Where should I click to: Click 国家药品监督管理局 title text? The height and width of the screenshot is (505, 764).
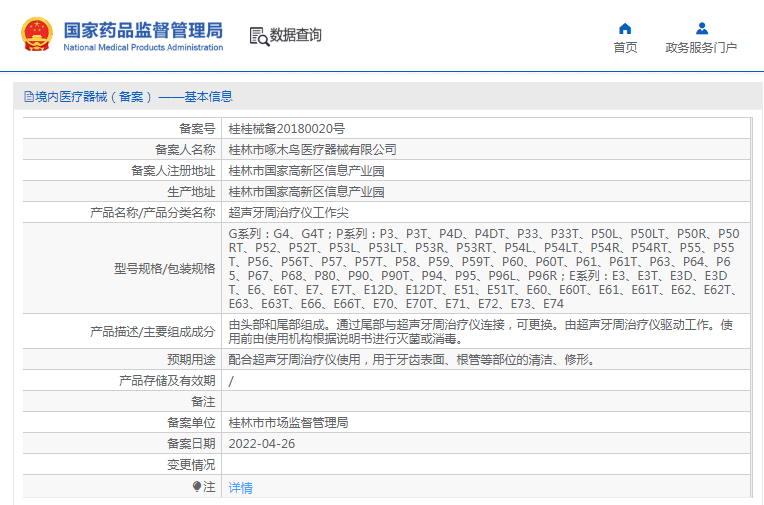click(x=143, y=30)
